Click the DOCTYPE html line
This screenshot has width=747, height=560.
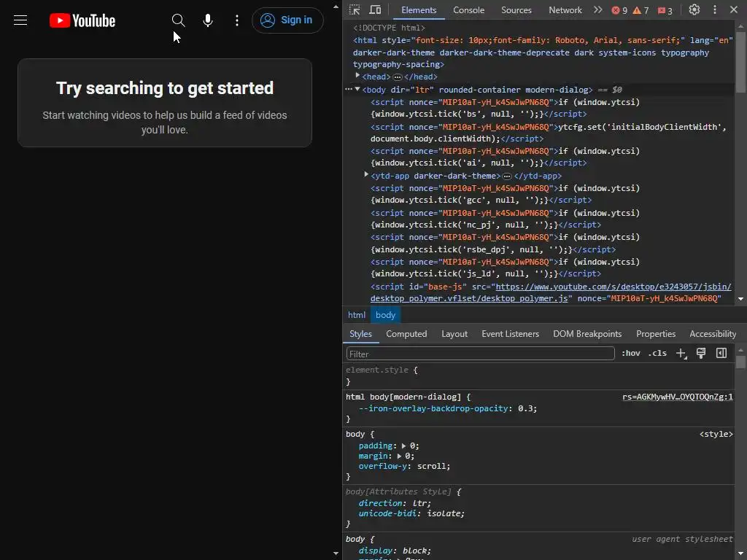(390, 28)
